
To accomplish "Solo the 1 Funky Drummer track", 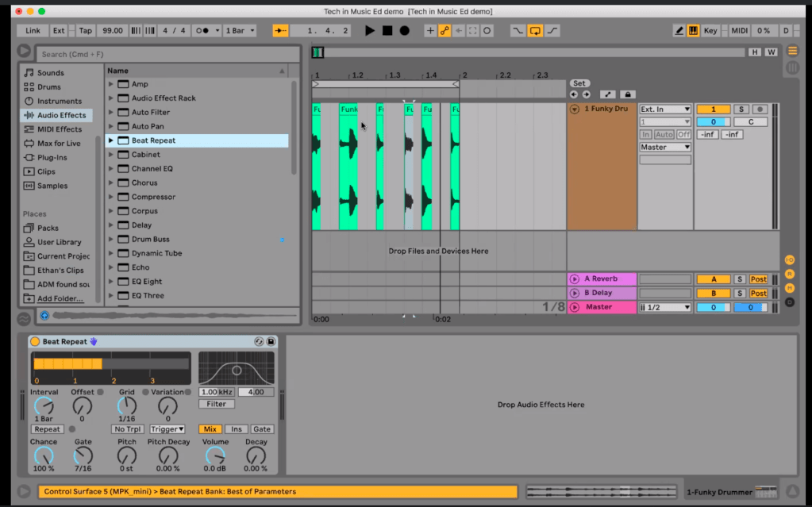I will click(x=740, y=109).
